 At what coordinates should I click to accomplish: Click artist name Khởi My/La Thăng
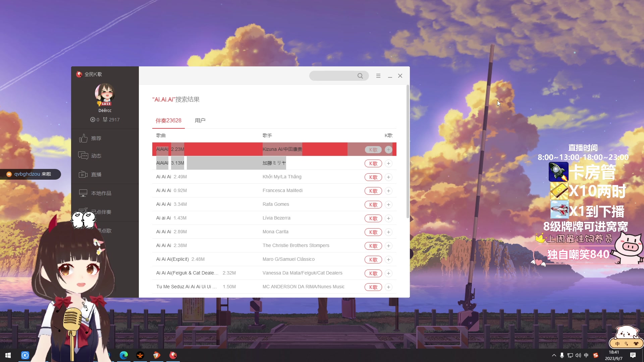282,177
